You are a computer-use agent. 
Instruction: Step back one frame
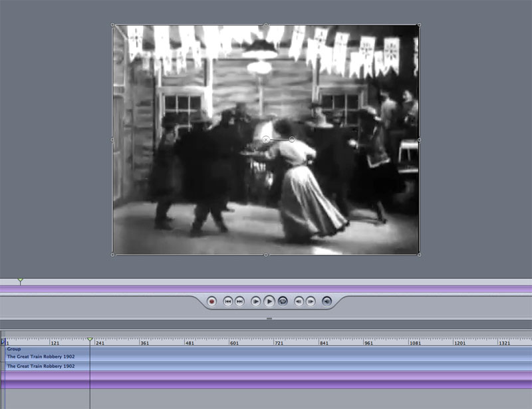299,301
